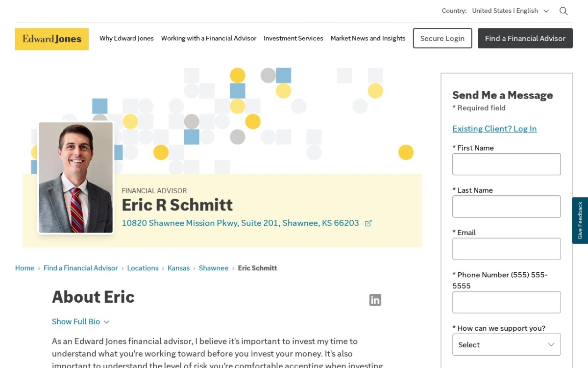
Task: Open Working with a Financial Advisor menu
Action: [x=209, y=38]
